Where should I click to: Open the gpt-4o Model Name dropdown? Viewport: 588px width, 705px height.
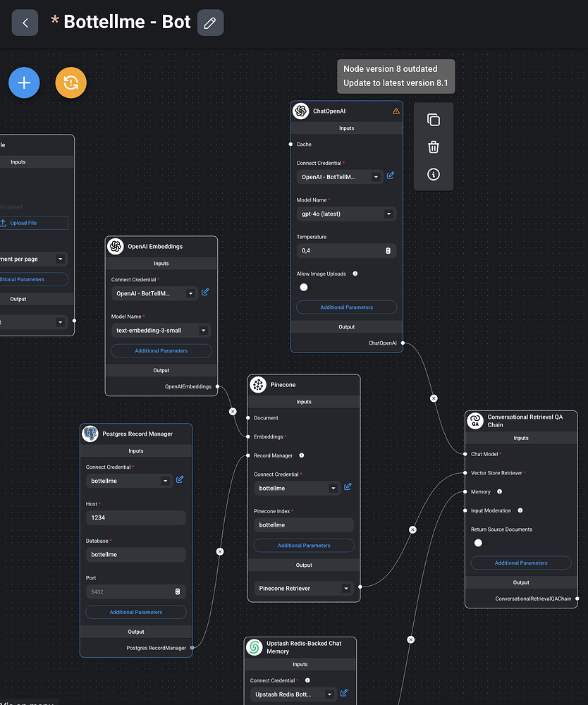click(388, 214)
